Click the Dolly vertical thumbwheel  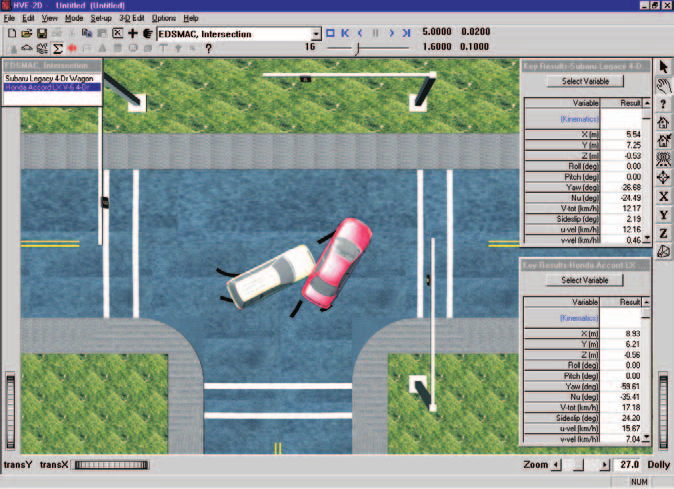pyautogui.click(x=663, y=411)
